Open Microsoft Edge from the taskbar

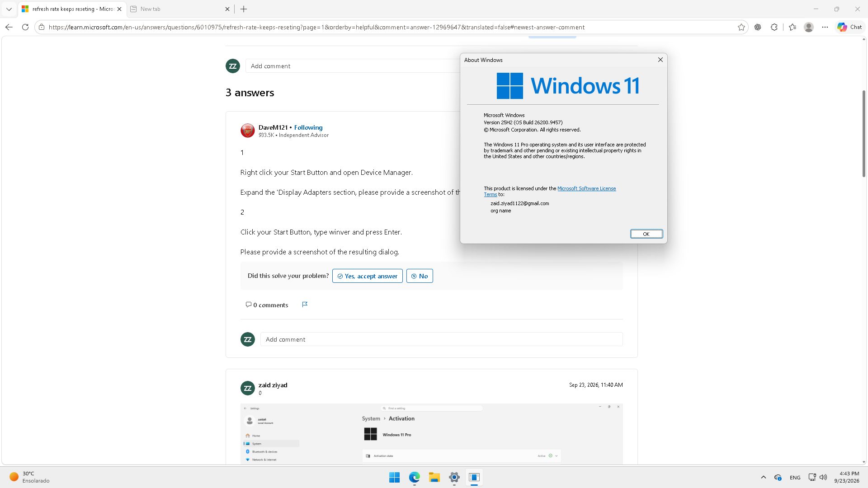[415, 477]
